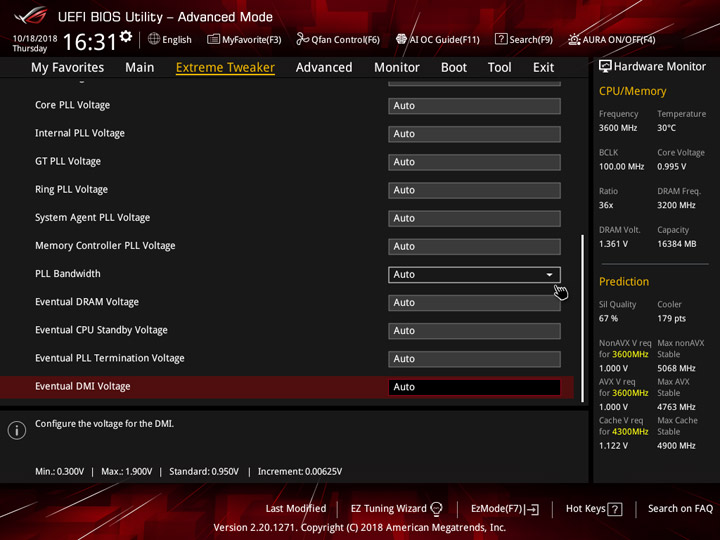This screenshot has height=540, width=720.
Task: Open the Monitor tab
Action: (x=397, y=68)
